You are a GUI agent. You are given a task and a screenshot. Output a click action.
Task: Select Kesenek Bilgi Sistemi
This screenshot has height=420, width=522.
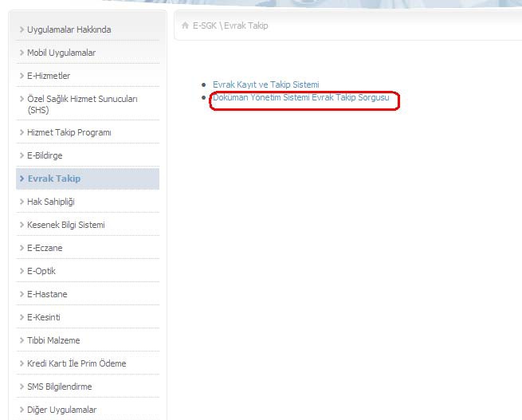65,225
